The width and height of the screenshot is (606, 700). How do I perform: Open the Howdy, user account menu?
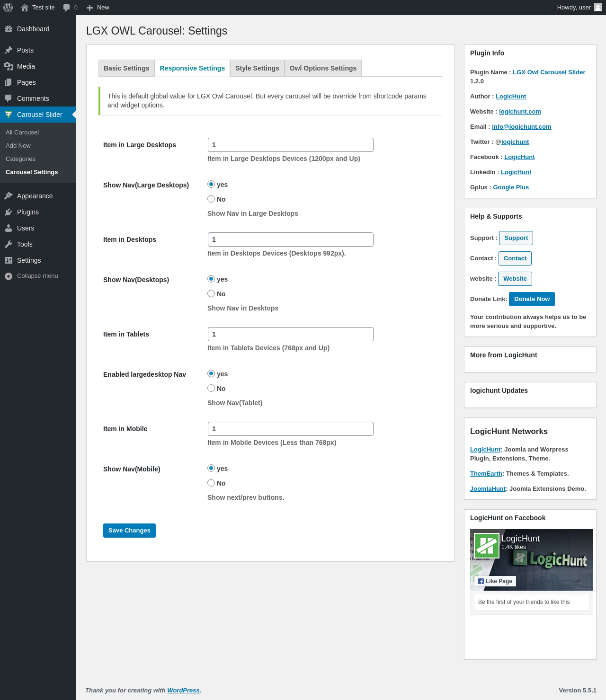pos(579,8)
